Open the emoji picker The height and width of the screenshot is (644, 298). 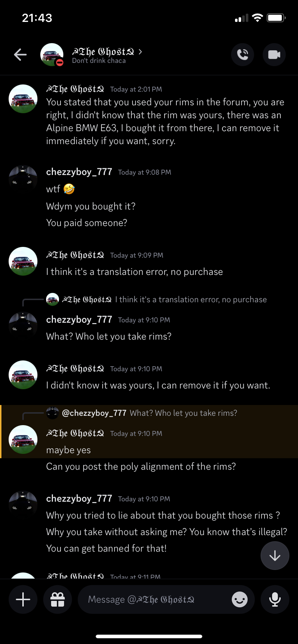point(239,599)
